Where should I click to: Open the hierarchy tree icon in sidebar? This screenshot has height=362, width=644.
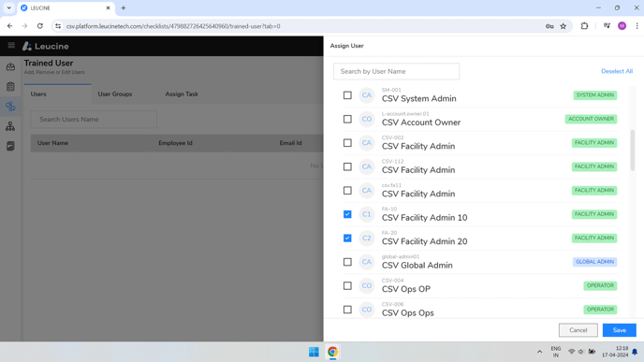coord(10,126)
